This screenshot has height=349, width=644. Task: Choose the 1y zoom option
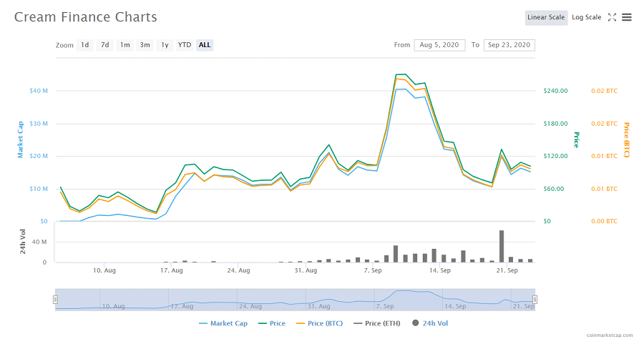(165, 45)
